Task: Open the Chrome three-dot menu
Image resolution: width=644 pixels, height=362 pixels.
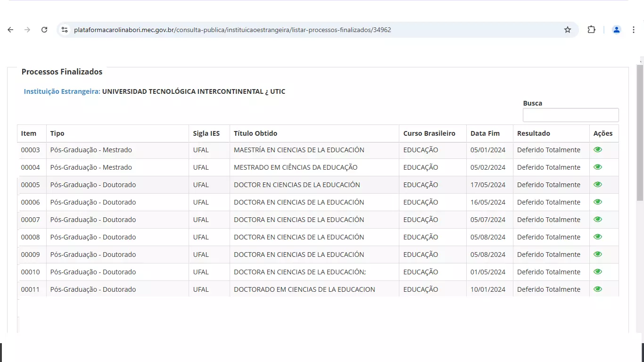Action: (x=633, y=30)
